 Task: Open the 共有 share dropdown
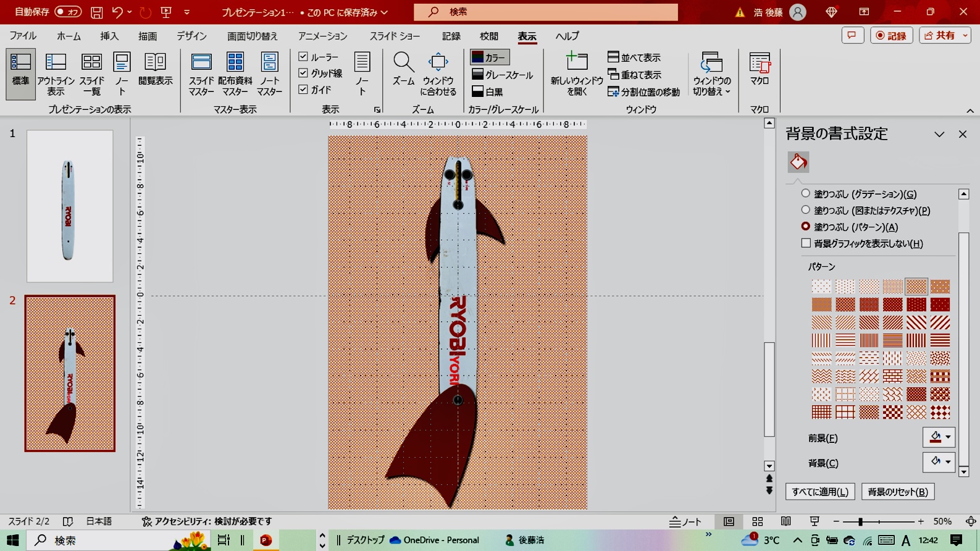pos(945,36)
